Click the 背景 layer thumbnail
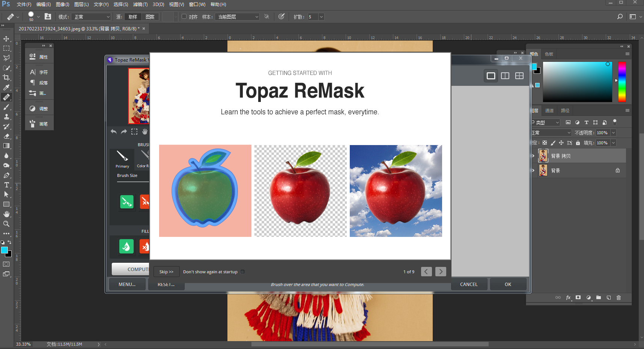644x349 pixels. coord(543,170)
